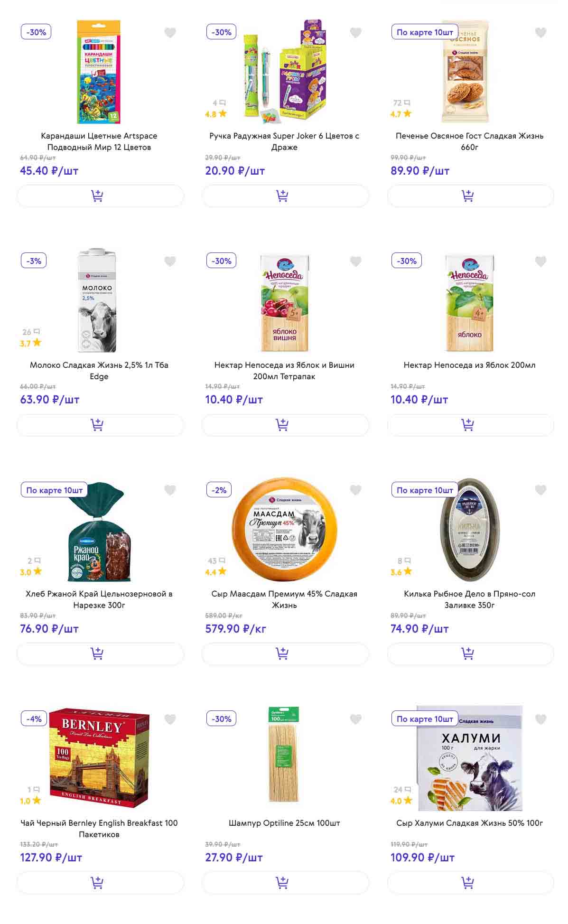The image size is (568, 924).
Task: Favorite the Шампур Optiline skewers
Action: click(355, 719)
